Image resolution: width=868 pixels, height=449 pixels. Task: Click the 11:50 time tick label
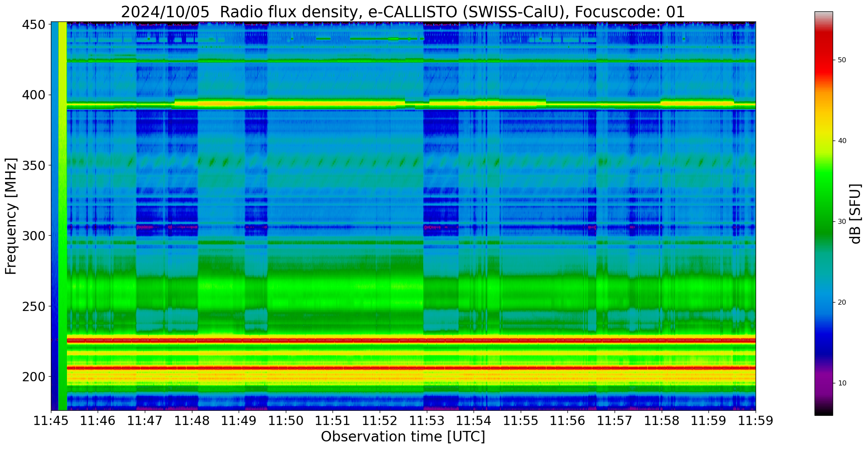pyautogui.click(x=286, y=421)
